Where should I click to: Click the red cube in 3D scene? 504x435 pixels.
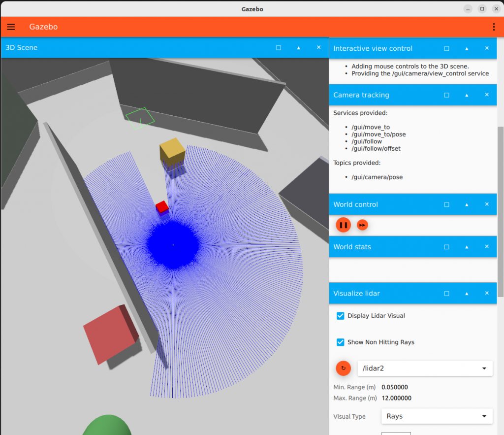pos(162,207)
